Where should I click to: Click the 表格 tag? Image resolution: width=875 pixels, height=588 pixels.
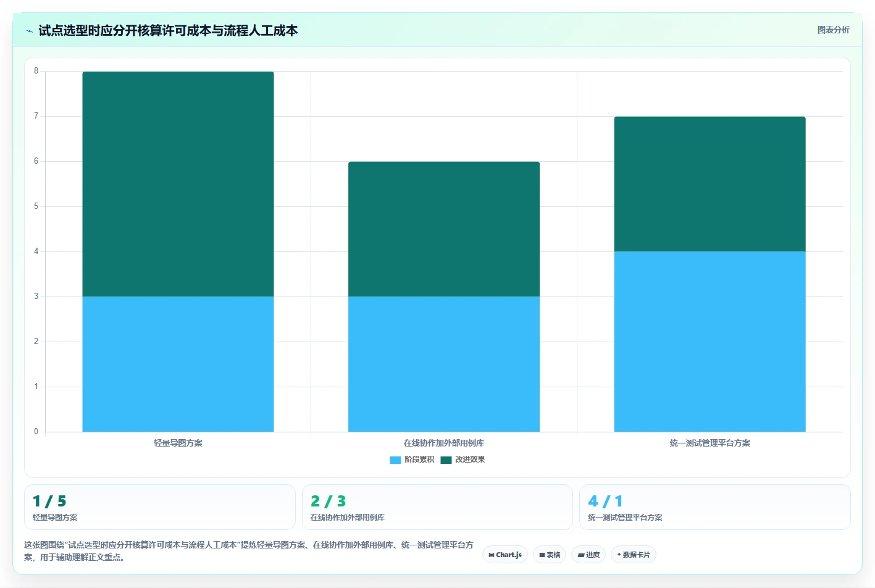[550, 555]
